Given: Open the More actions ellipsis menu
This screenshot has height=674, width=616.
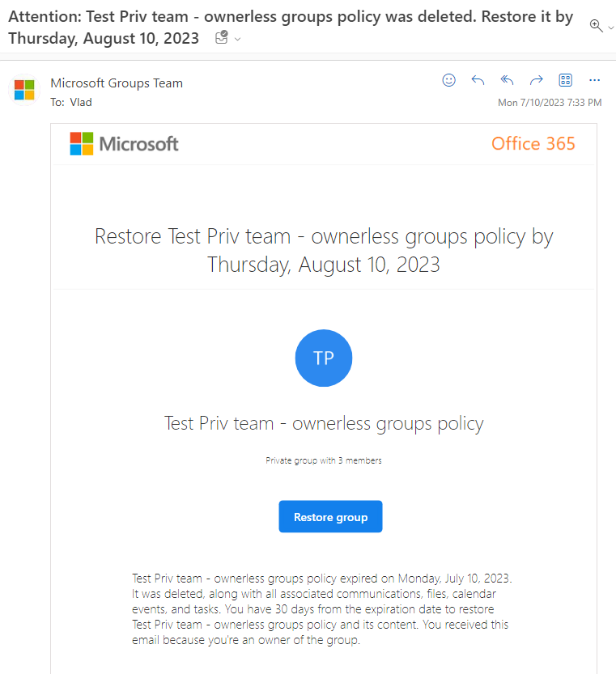Looking at the screenshot, I should coord(594,80).
